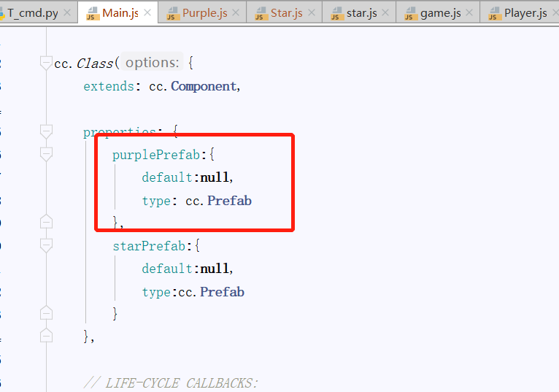Click fold end marker of purplePrefab block
This screenshot has width=559, height=392.
46,222
